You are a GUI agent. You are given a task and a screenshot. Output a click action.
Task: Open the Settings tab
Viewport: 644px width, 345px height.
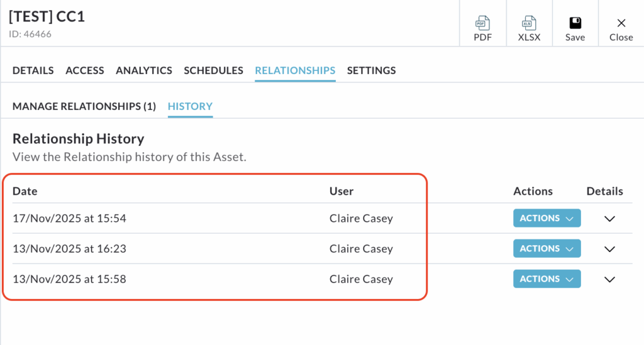(371, 70)
